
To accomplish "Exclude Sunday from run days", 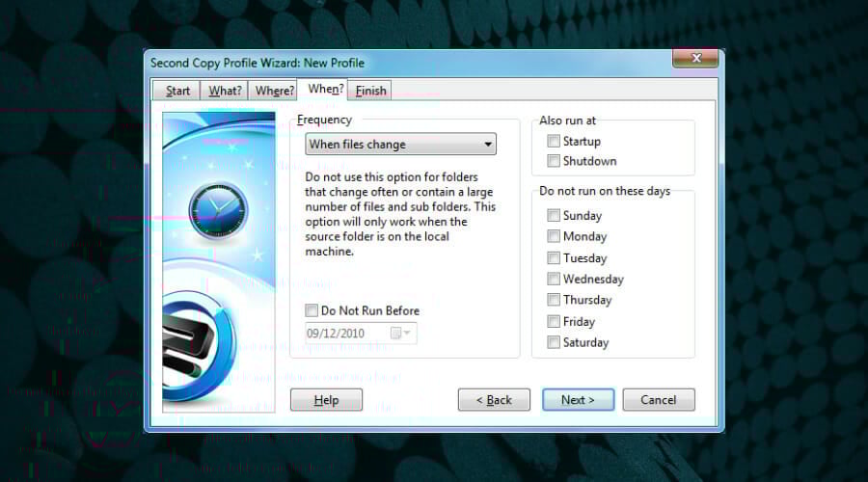I will [554, 216].
